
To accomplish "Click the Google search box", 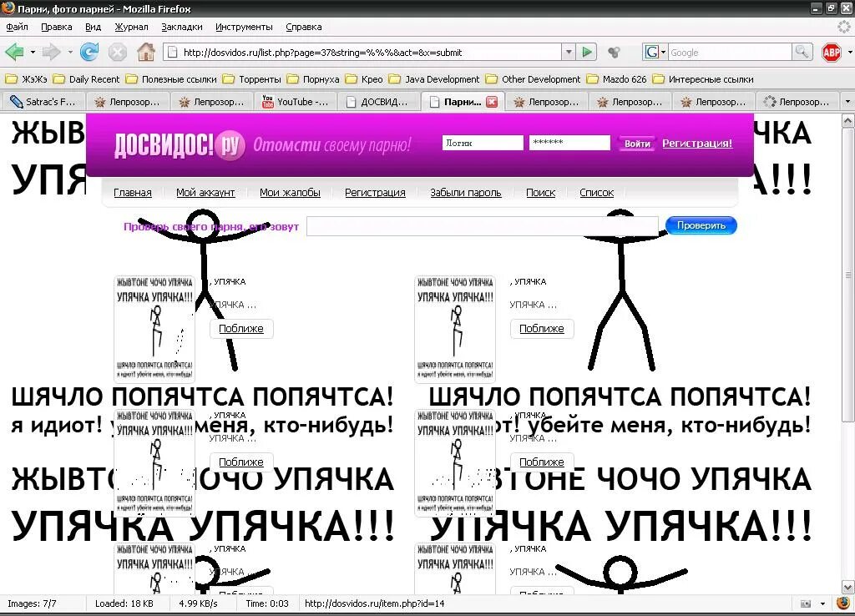I will 730,53.
